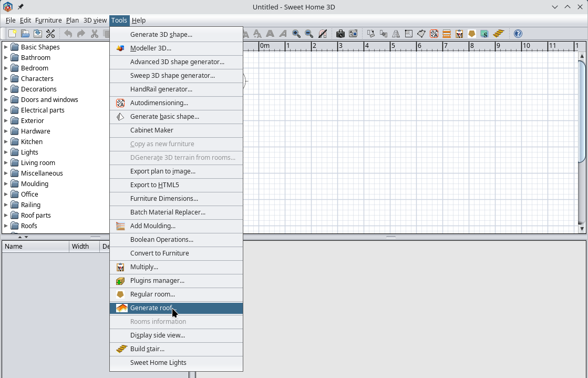The height and width of the screenshot is (378, 588).
Task: Expand the Characters category arrow
Action: click(6, 78)
